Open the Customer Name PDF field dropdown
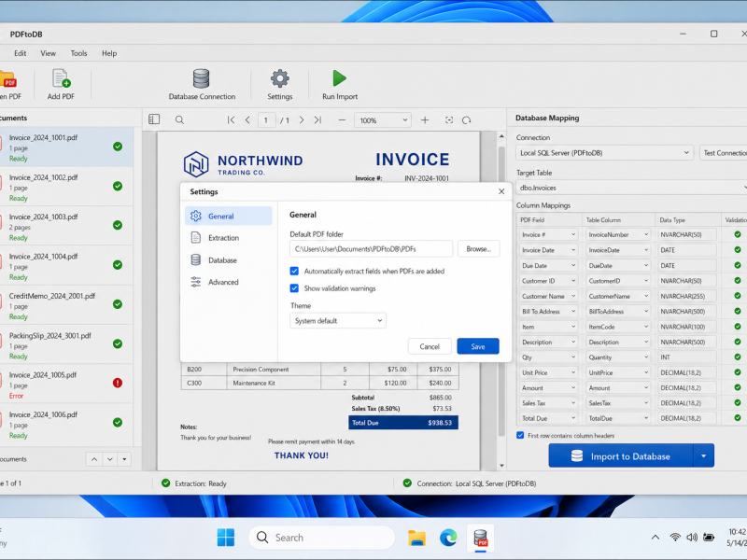Viewport: 747px width, 560px height. pyautogui.click(x=548, y=296)
